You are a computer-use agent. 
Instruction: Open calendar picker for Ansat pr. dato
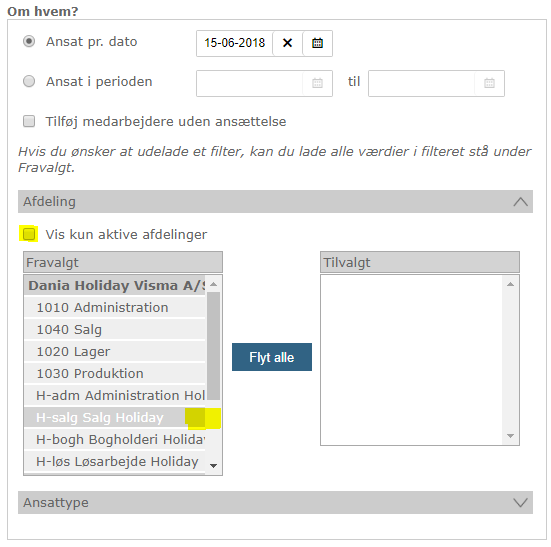[317, 43]
